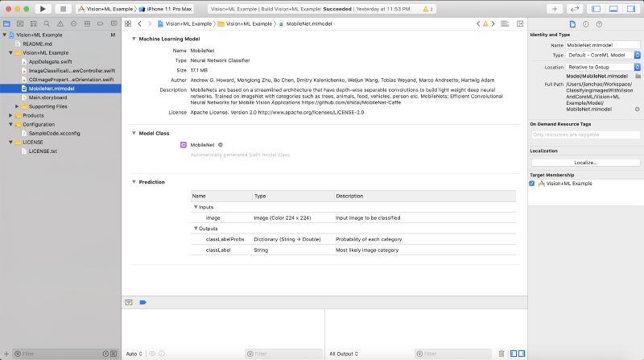
Task: Clear the console with trash icon
Action: coord(502,354)
